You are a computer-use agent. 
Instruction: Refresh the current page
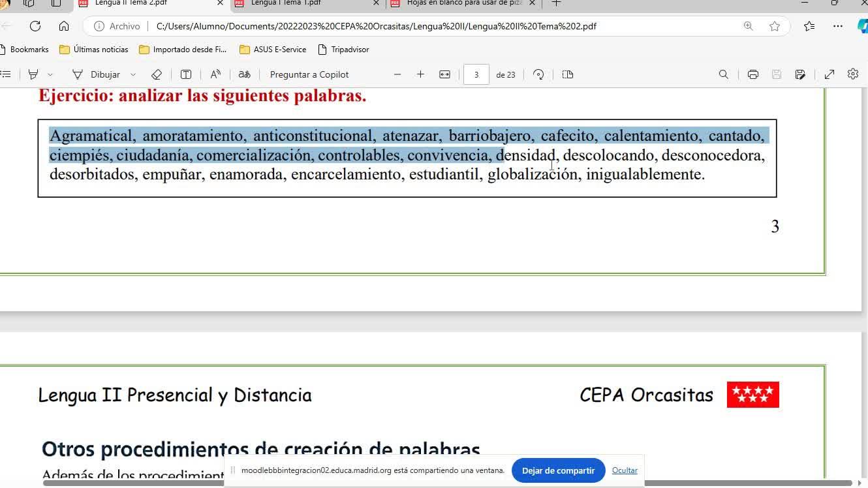coord(35,26)
